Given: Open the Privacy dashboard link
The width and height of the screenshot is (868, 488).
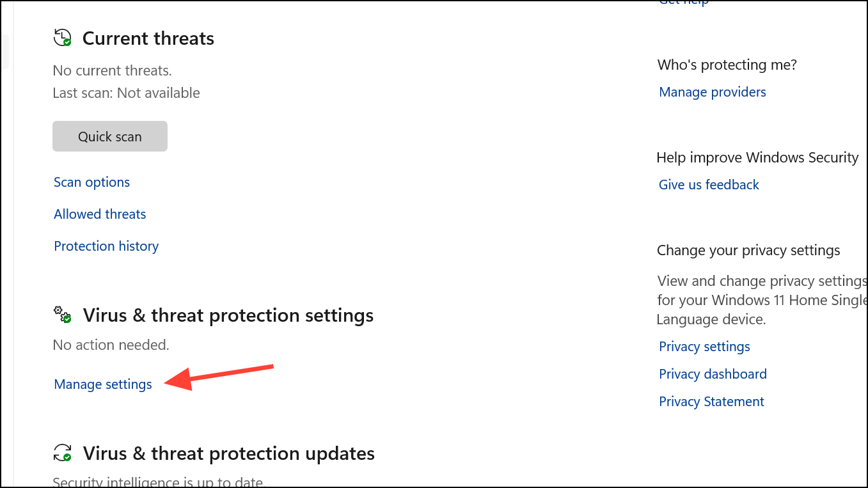Looking at the screenshot, I should 713,374.
